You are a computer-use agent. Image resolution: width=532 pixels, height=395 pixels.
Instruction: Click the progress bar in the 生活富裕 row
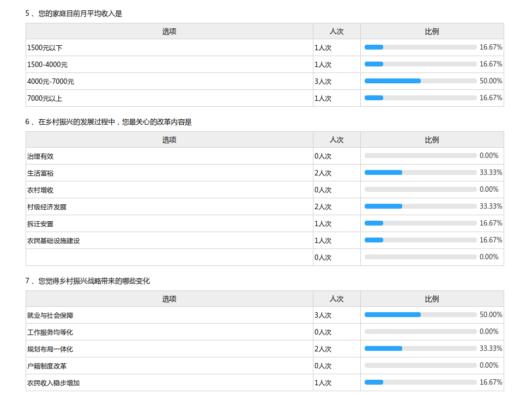[x=420, y=173]
